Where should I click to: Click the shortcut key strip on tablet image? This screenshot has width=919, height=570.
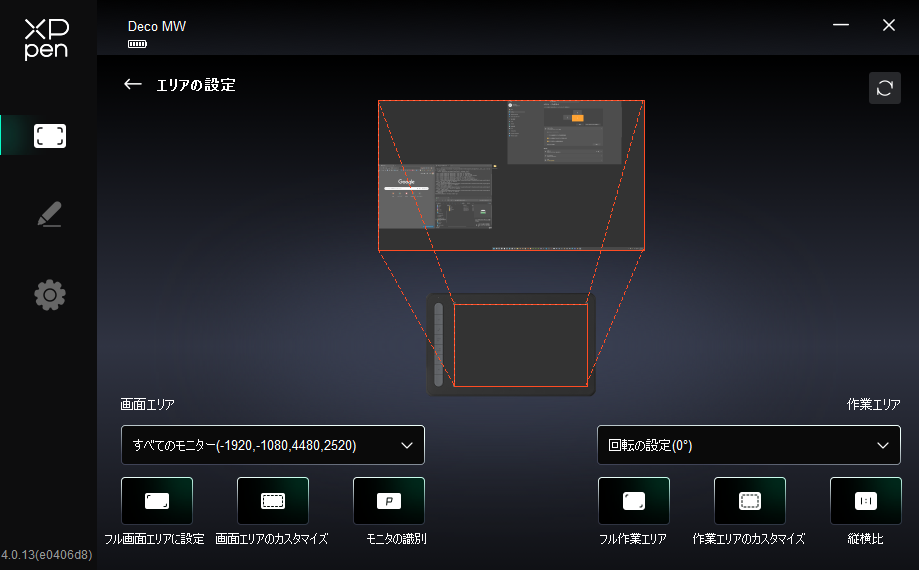click(x=439, y=343)
